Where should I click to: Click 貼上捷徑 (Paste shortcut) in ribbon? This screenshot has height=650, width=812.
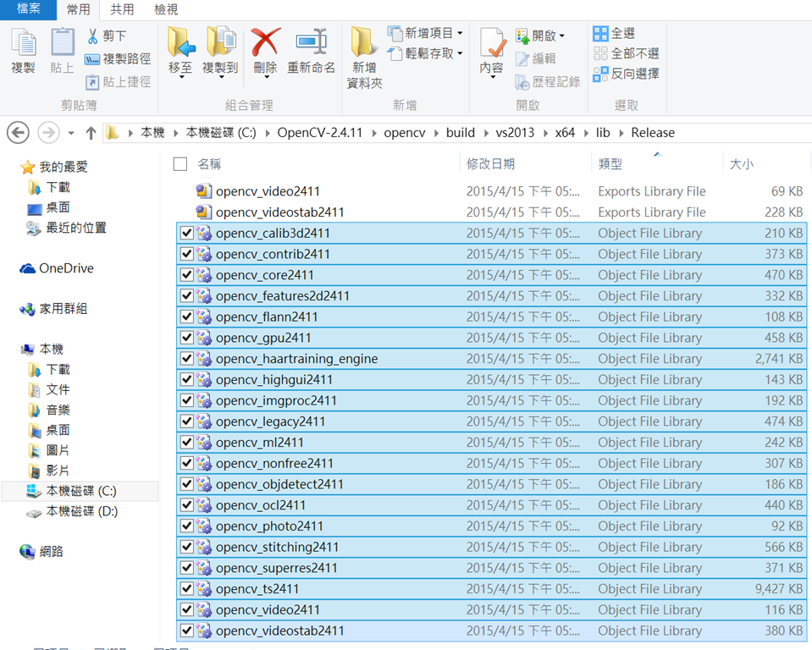(118, 82)
